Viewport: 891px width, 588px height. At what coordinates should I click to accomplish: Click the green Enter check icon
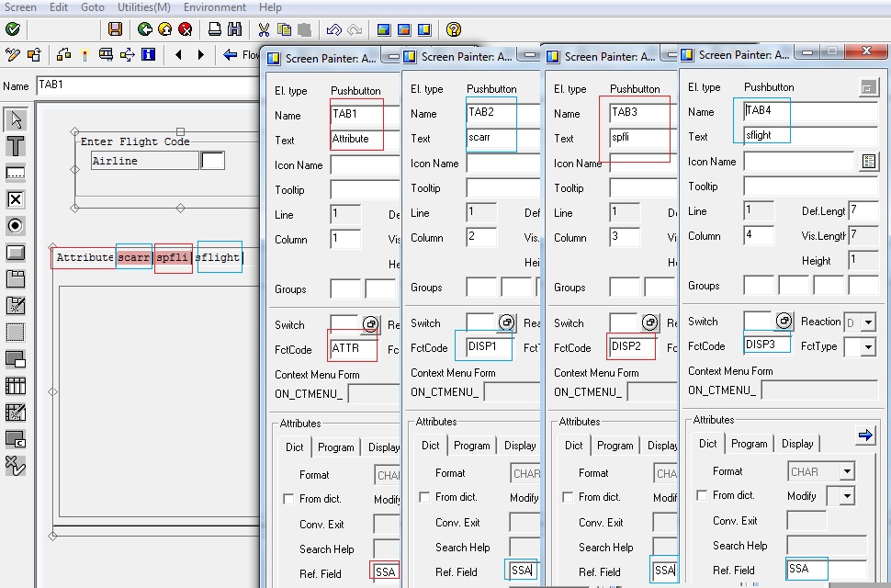pyautogui.click(x=12, y=28)
